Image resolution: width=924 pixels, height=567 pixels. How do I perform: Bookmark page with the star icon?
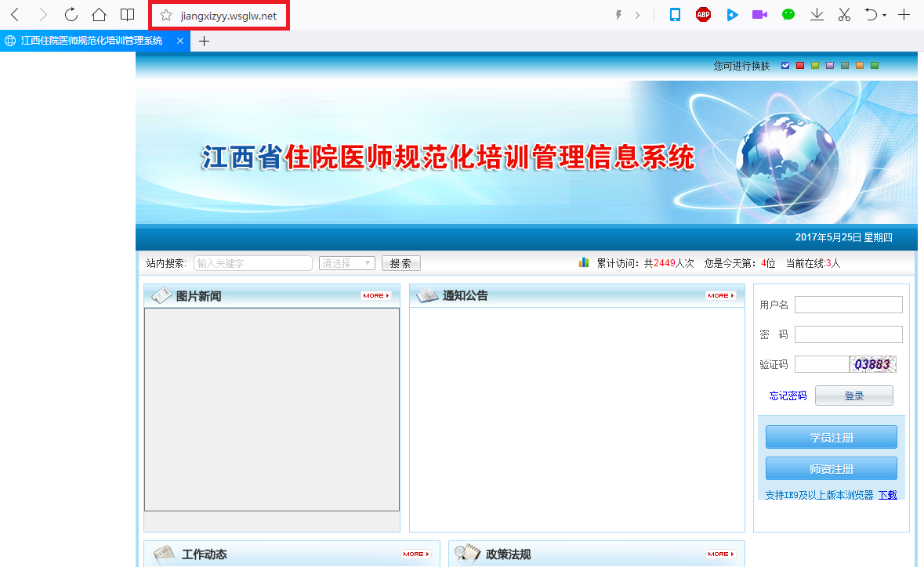(166, 16)
